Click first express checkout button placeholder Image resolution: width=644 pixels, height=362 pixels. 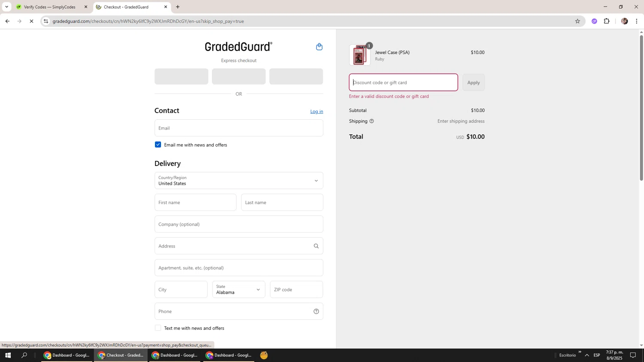click(x=181, y=76)
